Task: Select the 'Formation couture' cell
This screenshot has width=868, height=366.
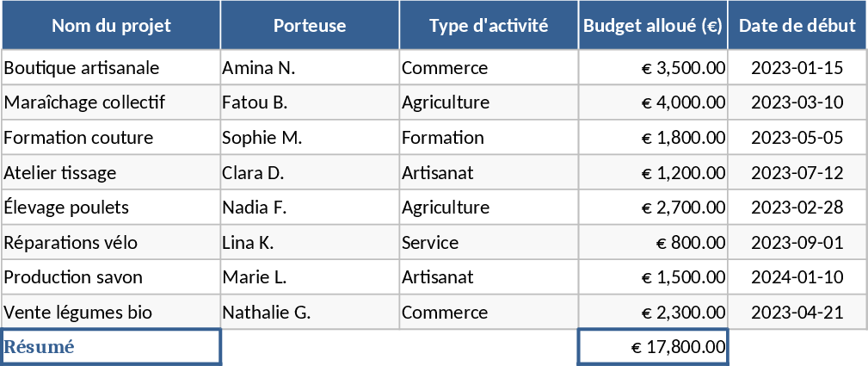Action: [x=111, y=138]
